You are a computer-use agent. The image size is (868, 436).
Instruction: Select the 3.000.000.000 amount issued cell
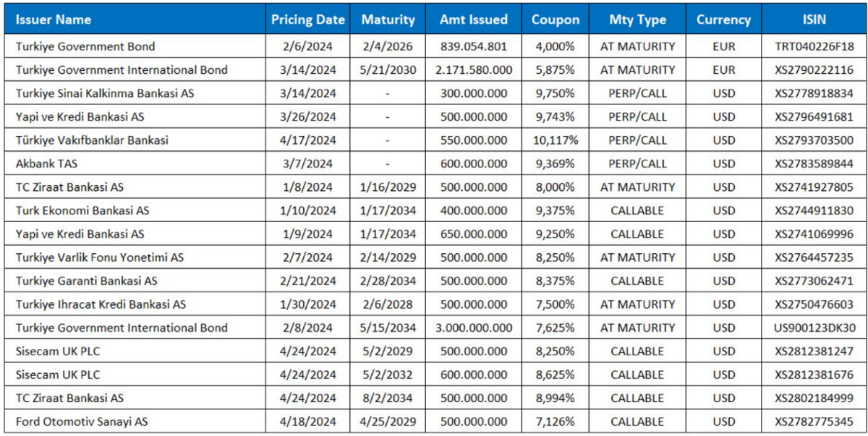coord(474,328)
